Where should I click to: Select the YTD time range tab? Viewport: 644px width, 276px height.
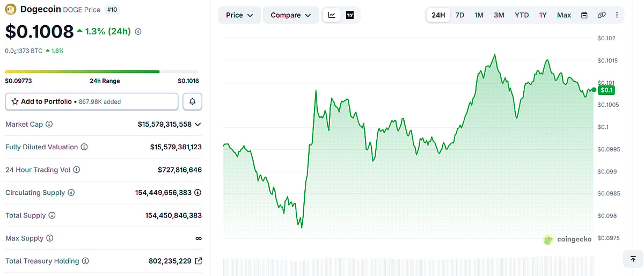(522, 15)
